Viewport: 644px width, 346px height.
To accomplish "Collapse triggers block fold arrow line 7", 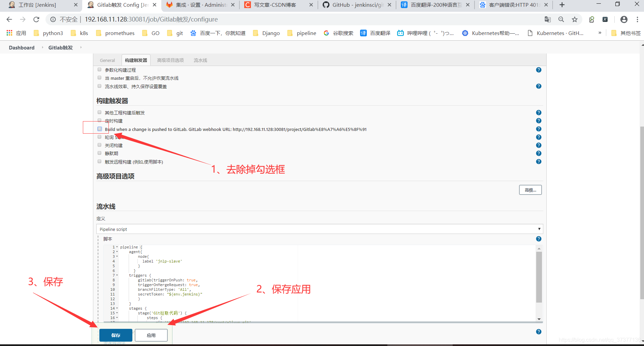I will 117,275.
